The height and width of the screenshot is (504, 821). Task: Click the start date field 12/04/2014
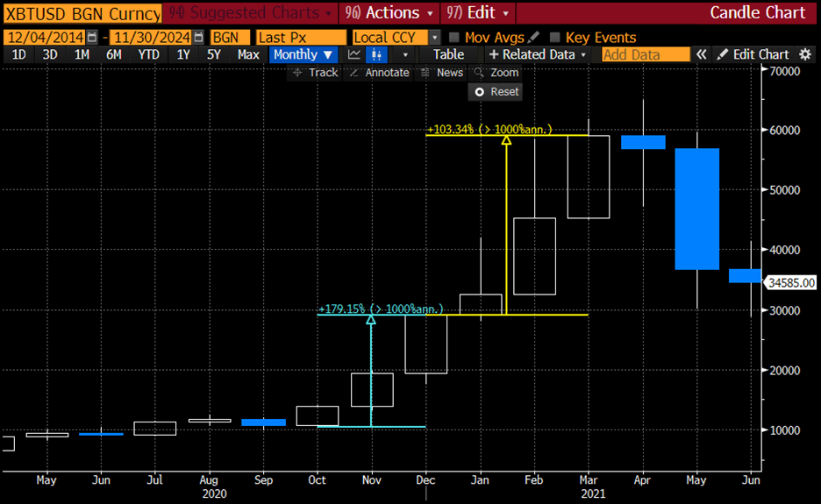pyautogui.click(x=45, y=37)
